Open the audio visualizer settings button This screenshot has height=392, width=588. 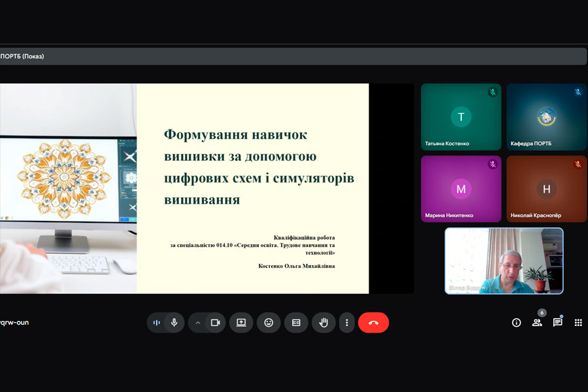coord(156,323)
